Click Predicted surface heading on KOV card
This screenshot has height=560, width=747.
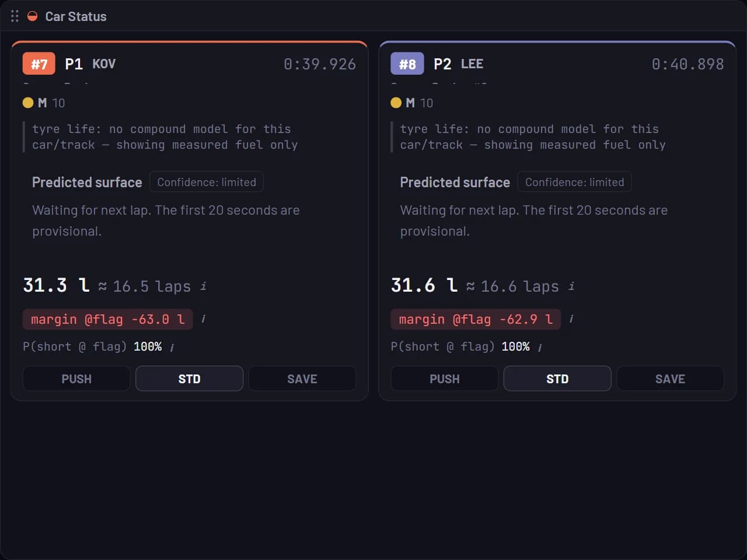[x=87, y=182]
